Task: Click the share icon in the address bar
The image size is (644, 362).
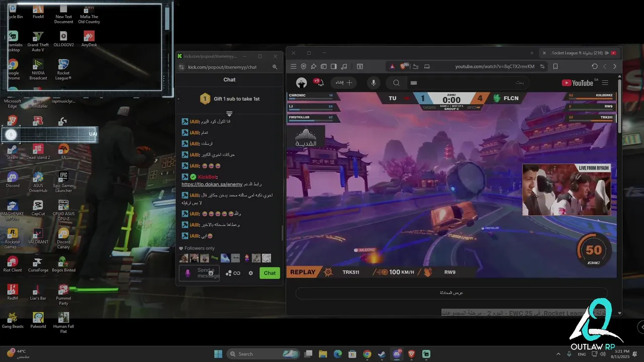Action: tap(416, 66)
